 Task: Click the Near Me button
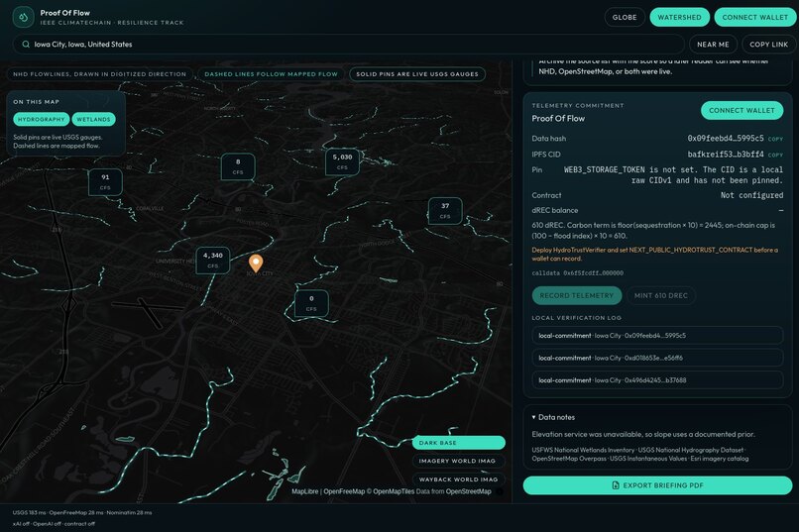[713, 45]
